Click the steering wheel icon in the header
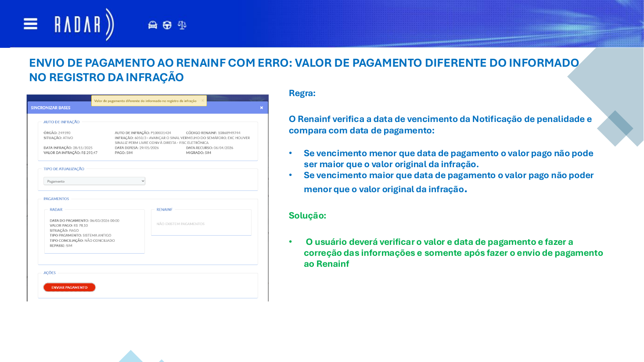This screenshot has height=362, width=644. 167,25
